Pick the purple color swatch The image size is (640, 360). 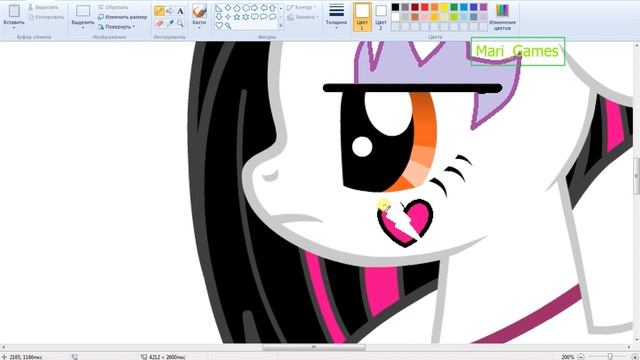tap(483, 7)
